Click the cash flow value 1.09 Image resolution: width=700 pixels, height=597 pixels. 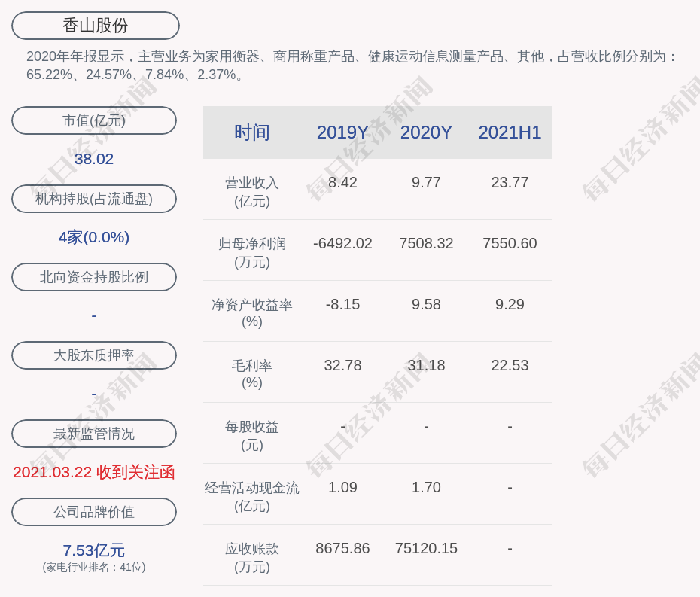point(342,487)
